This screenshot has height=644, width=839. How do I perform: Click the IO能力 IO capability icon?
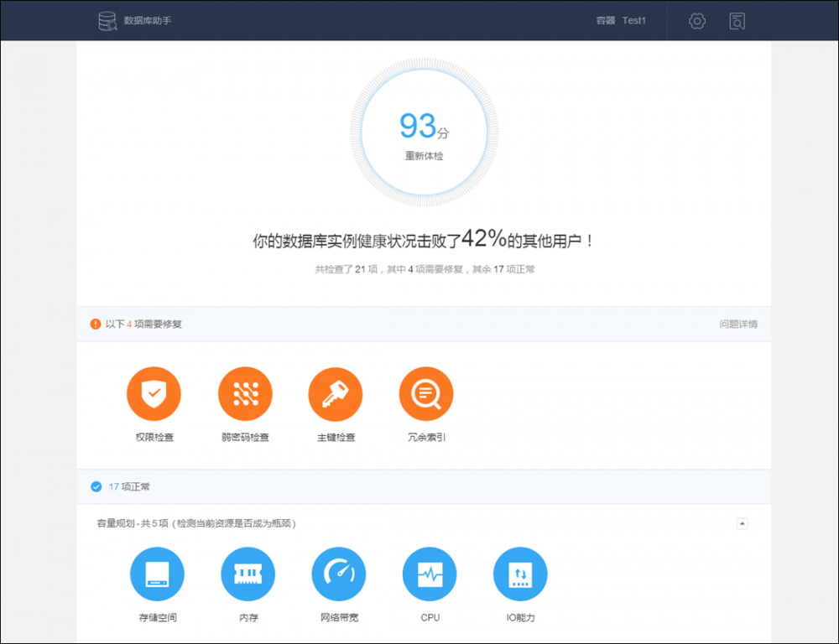click(520, 574)
